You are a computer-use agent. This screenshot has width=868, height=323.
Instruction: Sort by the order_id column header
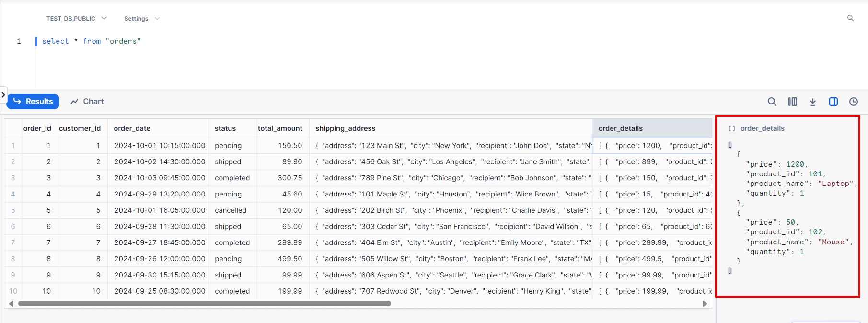coord(37,128)
